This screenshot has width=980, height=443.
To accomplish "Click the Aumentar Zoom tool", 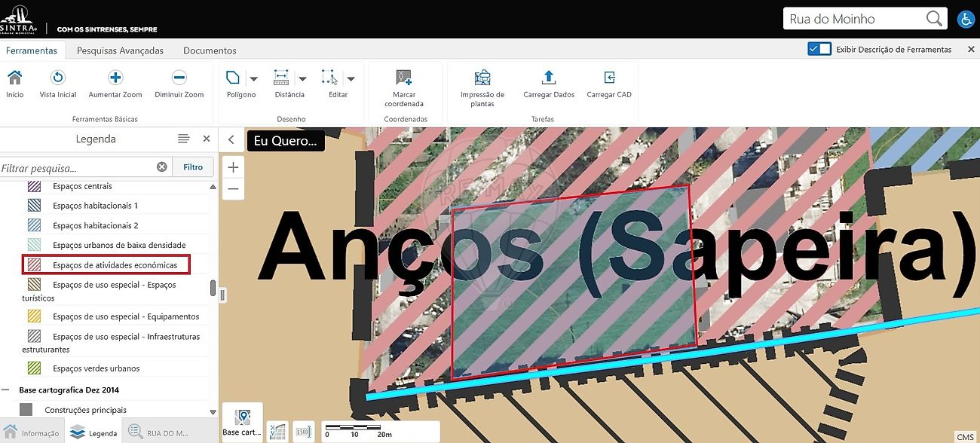I will tap(115, 78).
